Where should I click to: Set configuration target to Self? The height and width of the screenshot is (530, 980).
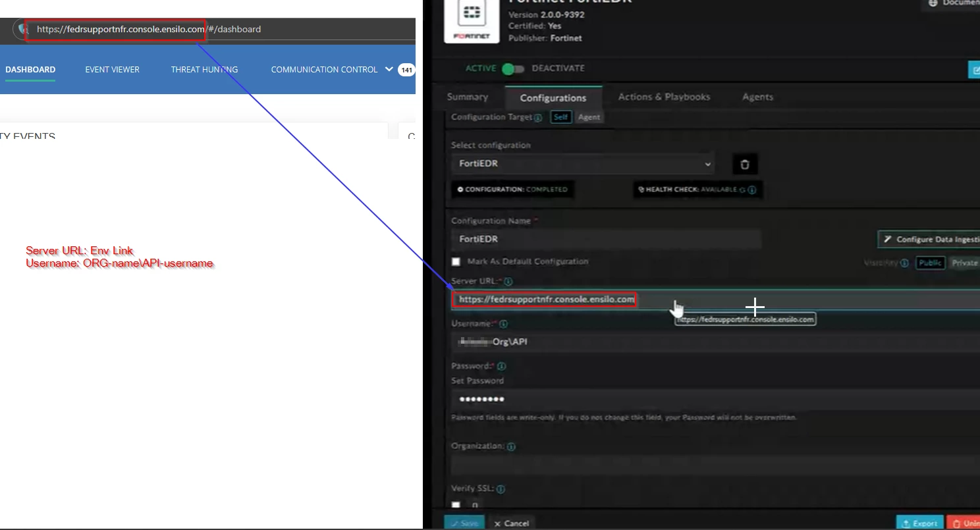point(561,117)
